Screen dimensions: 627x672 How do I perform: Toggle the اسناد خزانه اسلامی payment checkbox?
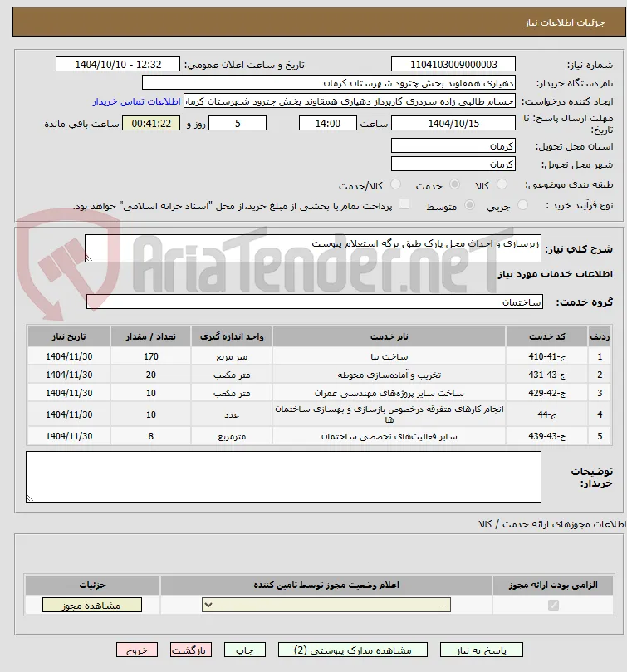(x=404, y=204)
